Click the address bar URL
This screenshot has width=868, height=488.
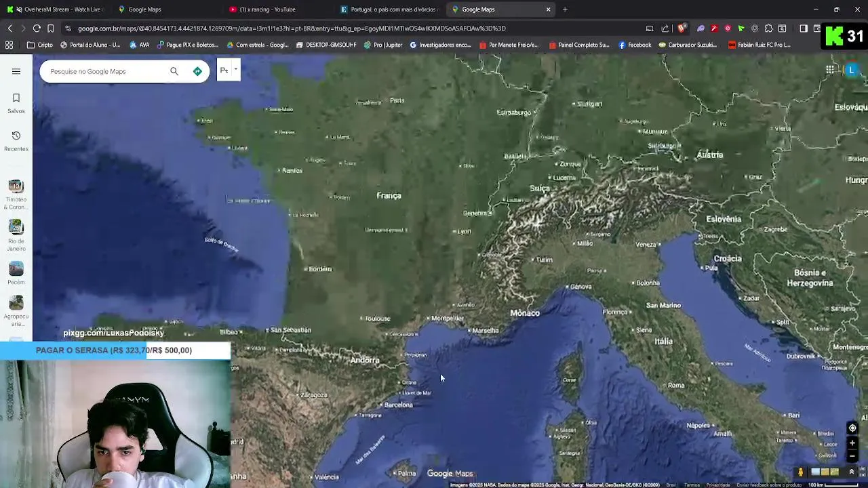[x=292, y=28]
